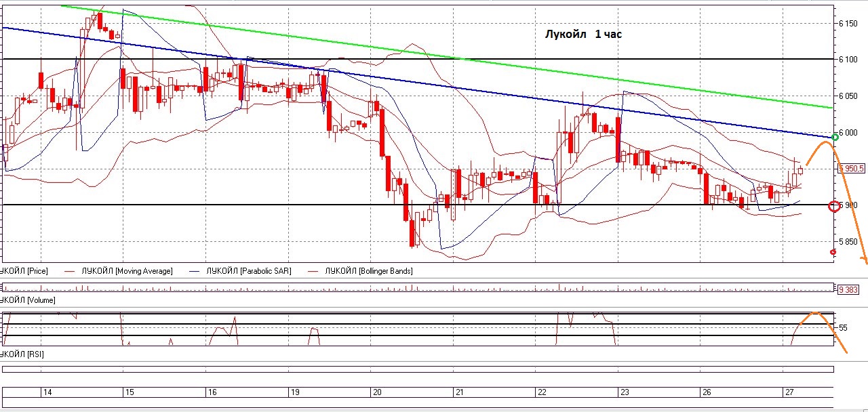
Task: Select date 14 on the time axis
Action: pyautogui.click(x=47, y=392)
